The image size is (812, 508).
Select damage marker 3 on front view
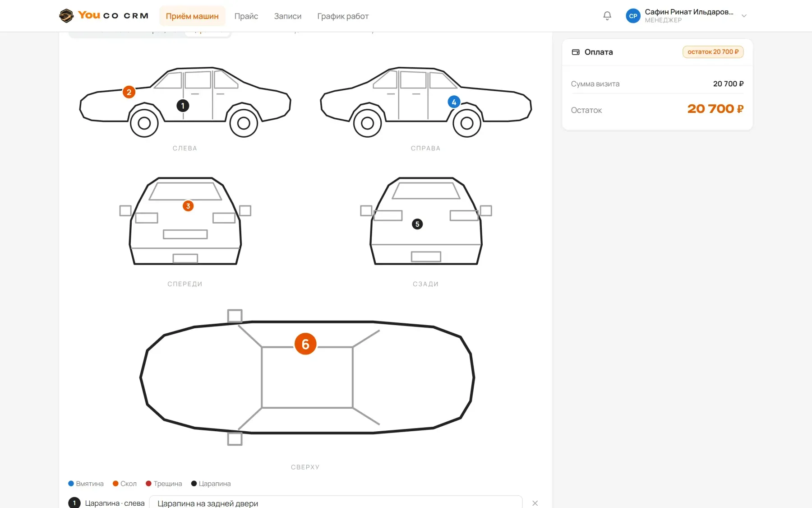[x=188, y=206]
